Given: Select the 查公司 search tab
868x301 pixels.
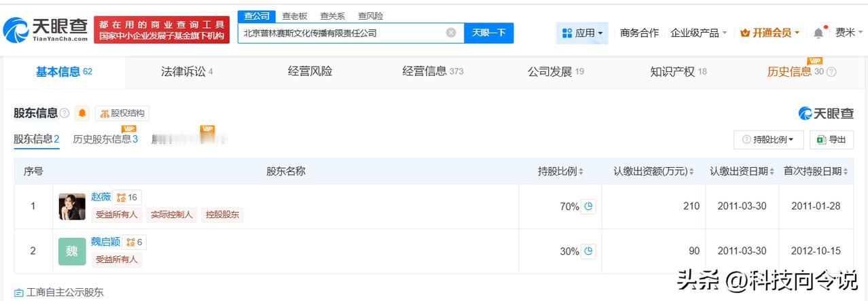Looking at the screenshot, I should point(256,16).
